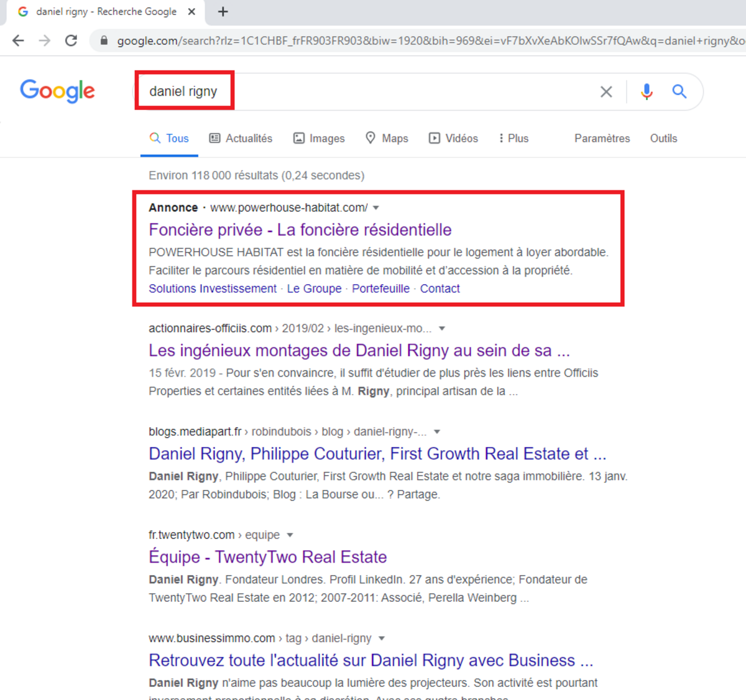Open the Maps search results section
746x700 pixels.
point(387,138)
